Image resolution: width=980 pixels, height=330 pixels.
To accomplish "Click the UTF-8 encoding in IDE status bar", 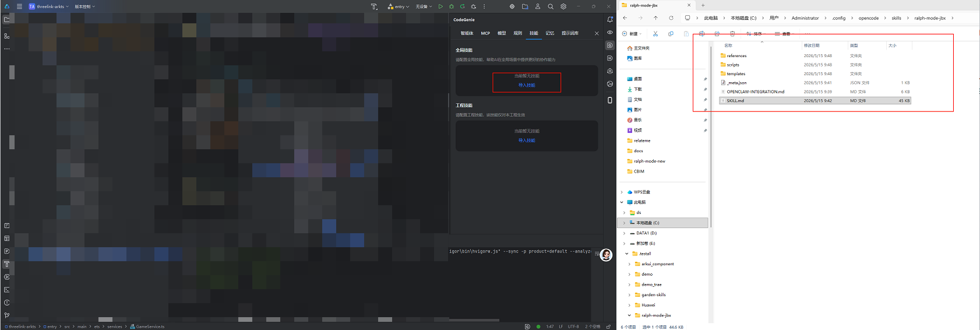I will click(x=573, y=327).
